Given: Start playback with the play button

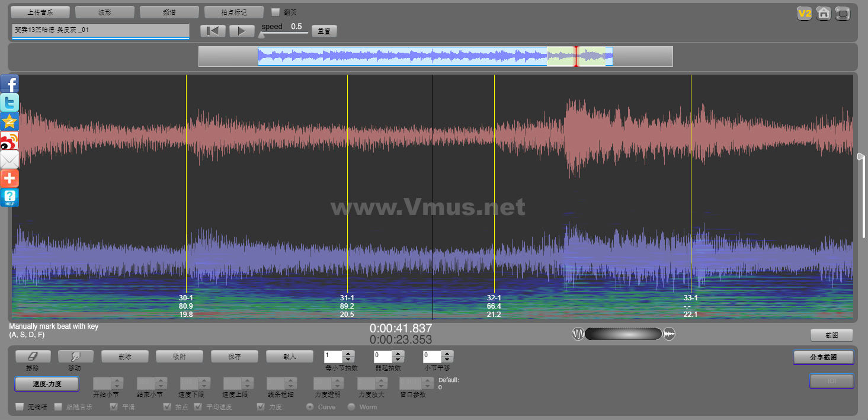Looking at the screenshot, I should click(x=242, y=31).
